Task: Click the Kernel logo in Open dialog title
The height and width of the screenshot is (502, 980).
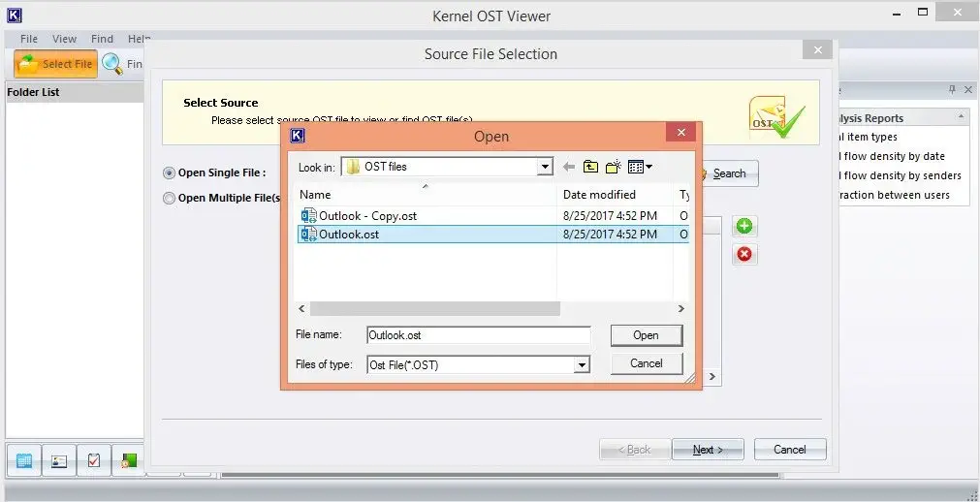Action: pyautogui.click(x=299, y=136)
